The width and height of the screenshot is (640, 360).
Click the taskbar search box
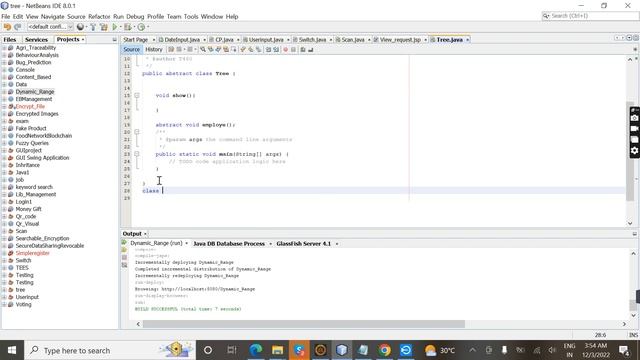tap(109, 350)
